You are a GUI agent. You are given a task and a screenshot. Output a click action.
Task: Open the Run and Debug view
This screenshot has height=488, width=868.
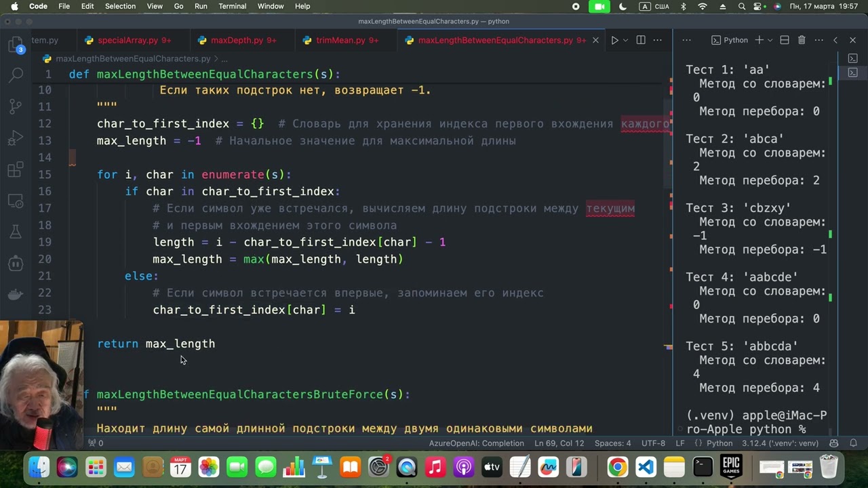coord(16,138)
